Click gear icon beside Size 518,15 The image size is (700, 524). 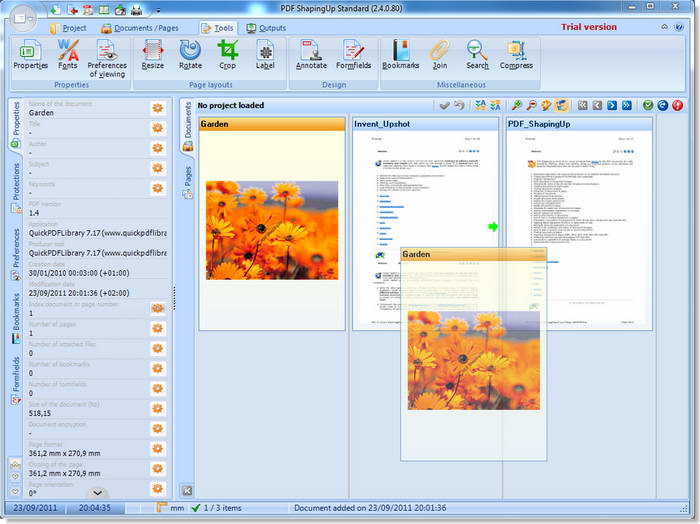click(x=157, y=408)
